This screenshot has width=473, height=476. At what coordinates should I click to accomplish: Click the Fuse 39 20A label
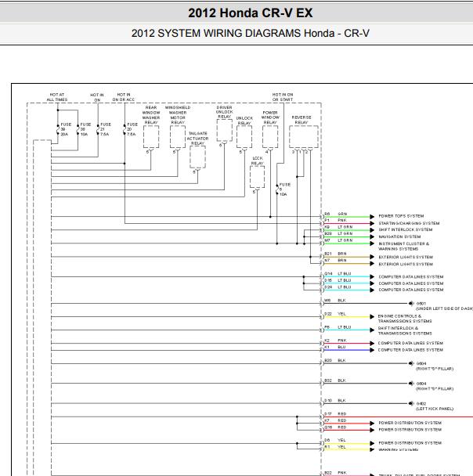click(66, 129)
